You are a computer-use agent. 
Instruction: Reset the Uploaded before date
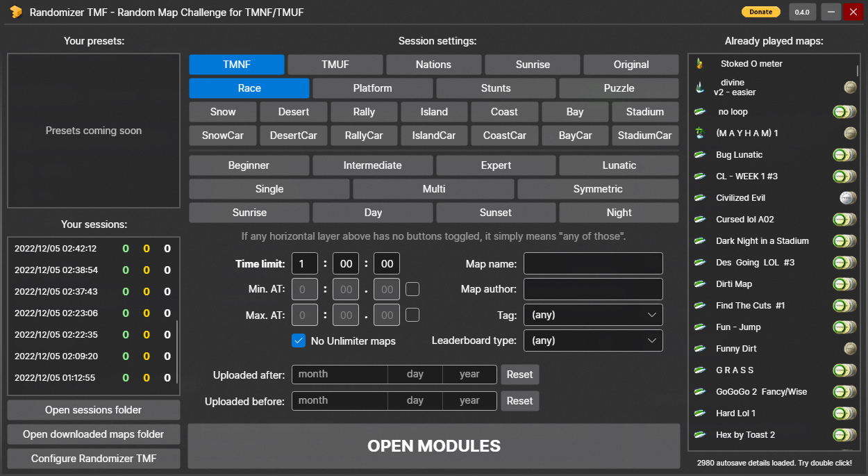520,401
